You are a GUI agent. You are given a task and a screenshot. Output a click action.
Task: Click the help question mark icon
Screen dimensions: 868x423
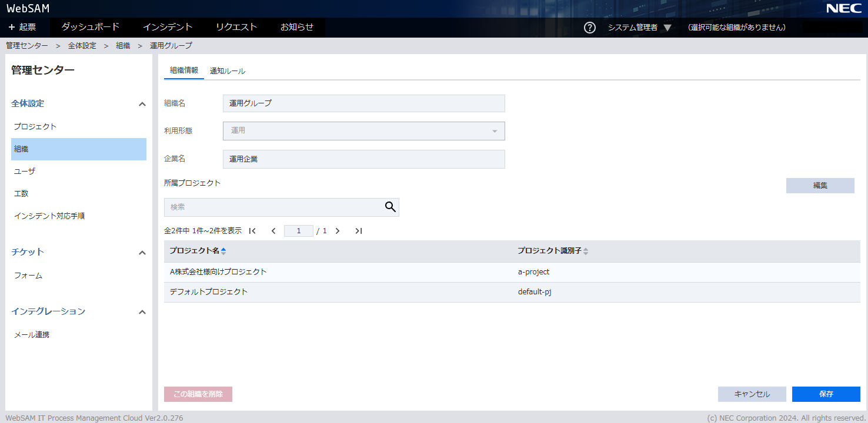point(590,28)
